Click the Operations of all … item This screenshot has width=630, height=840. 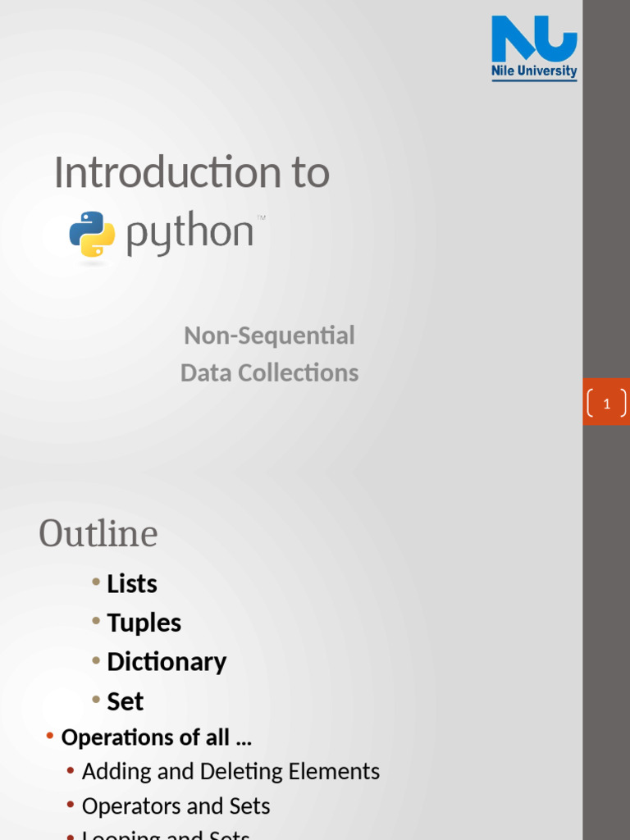157,737
